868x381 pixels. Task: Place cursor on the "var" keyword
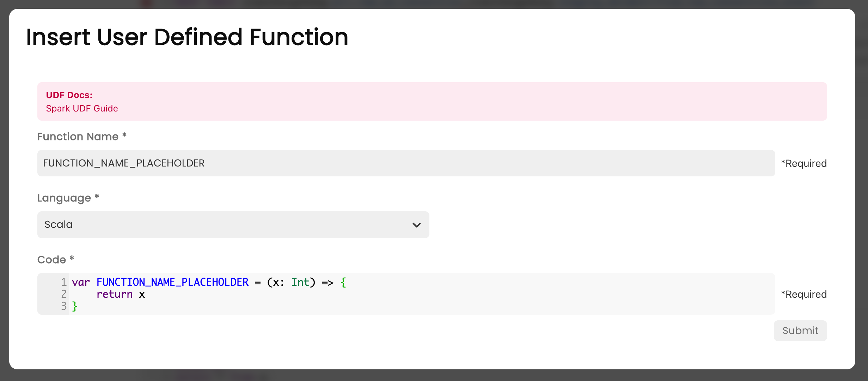click(x=81, y=282)
